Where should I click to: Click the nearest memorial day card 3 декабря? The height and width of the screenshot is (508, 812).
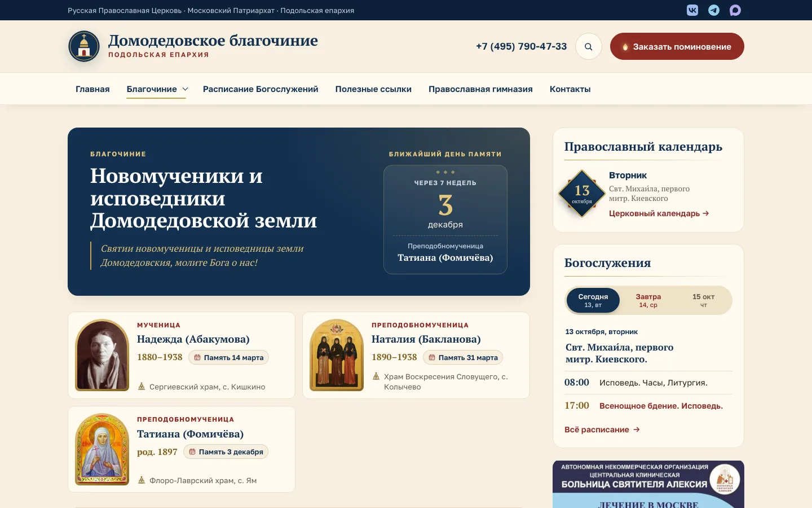pos(445,220)
